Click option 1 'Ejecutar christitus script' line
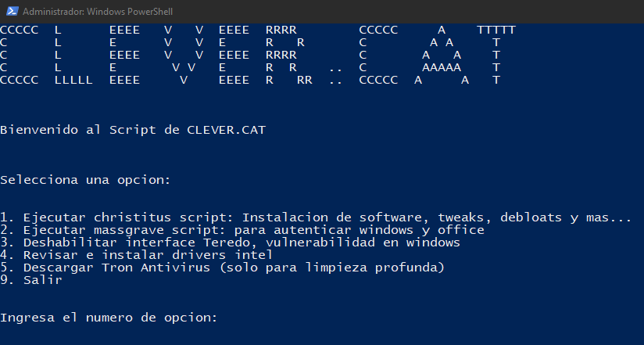Viewport: 644px width, 345px height. 316,217
